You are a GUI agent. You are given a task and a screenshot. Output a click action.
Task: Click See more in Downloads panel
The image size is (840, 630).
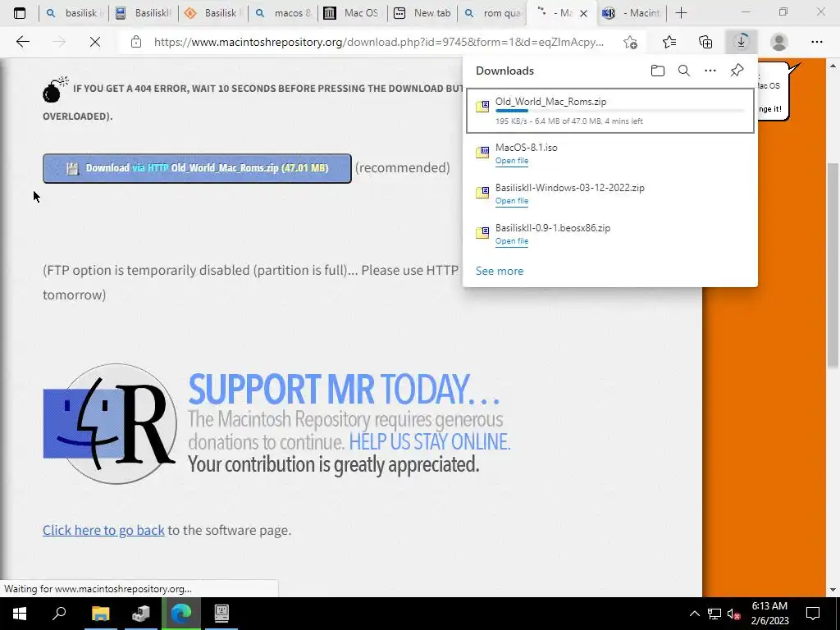click(x=500, y=271)
